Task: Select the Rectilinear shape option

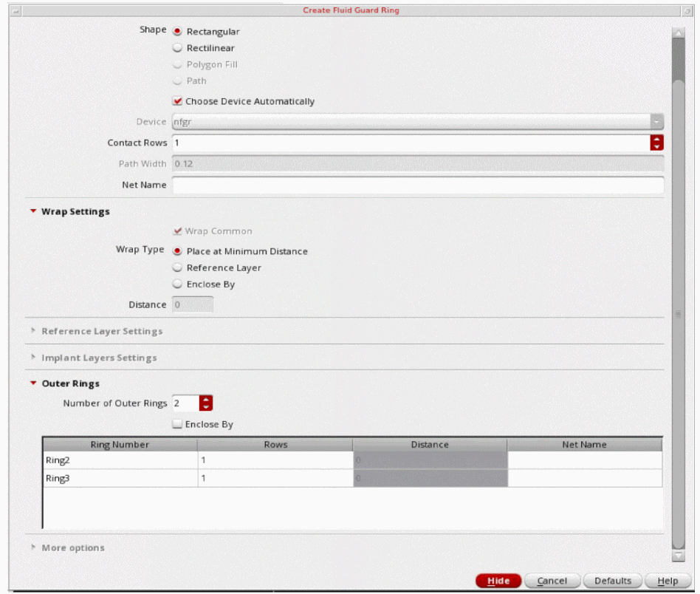Action: [x=177, y=48]
